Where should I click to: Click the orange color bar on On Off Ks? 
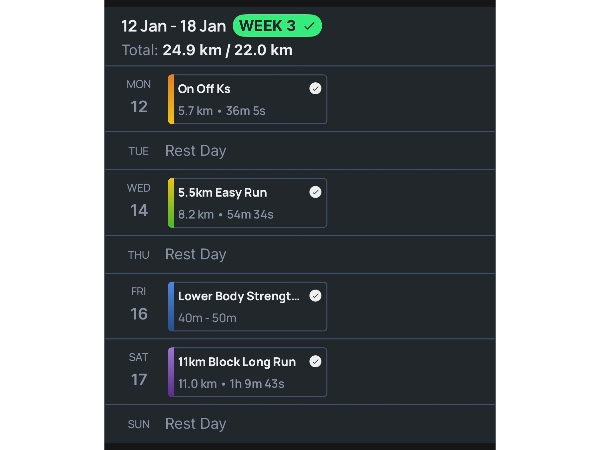click(x=171, y=99)
